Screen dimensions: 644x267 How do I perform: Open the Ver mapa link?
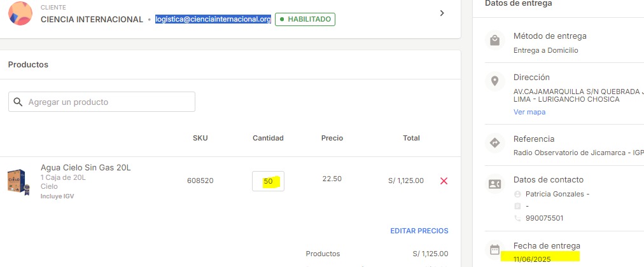pos(529,112)
